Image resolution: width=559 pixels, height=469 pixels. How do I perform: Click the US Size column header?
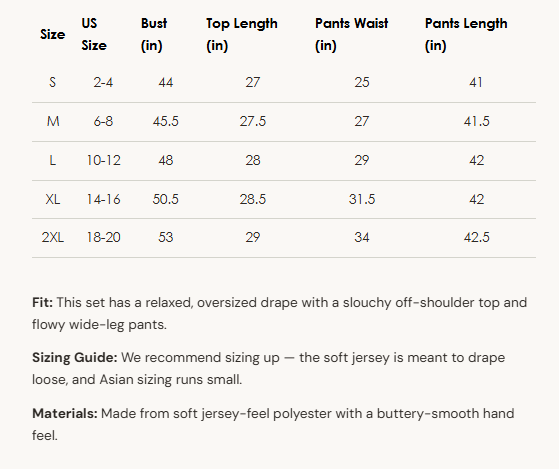94,35
